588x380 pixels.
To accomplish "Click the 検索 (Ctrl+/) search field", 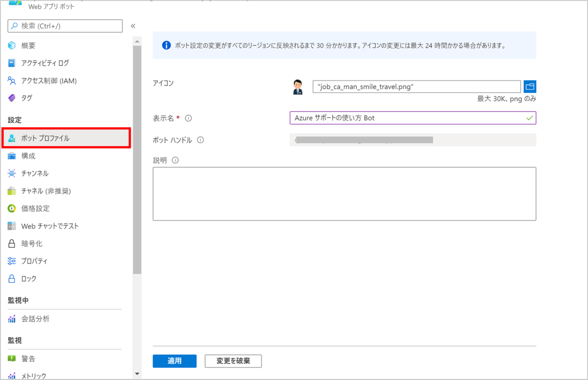I will point(65,26).
